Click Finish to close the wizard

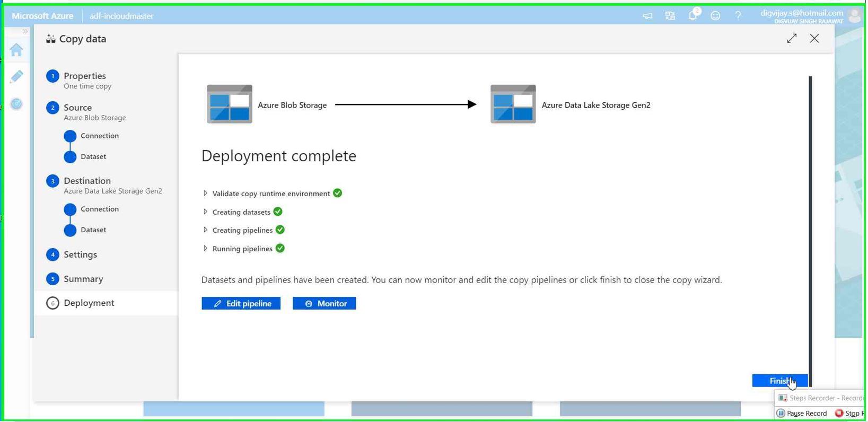[x=780, y=381]
